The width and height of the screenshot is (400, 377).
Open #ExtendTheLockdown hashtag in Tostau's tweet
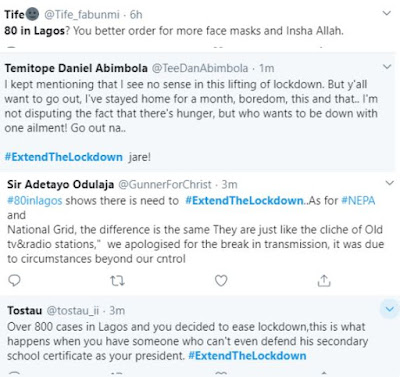247,356
